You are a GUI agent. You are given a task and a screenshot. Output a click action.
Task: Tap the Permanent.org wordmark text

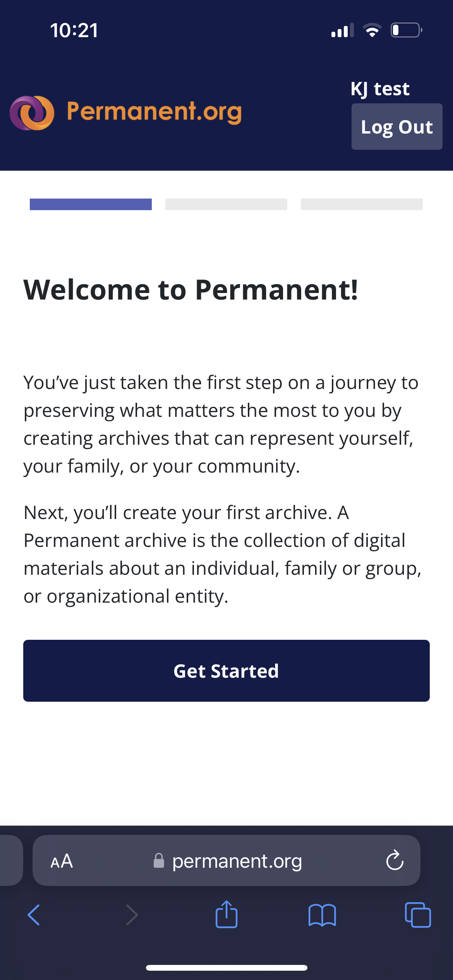click(154, 112)
